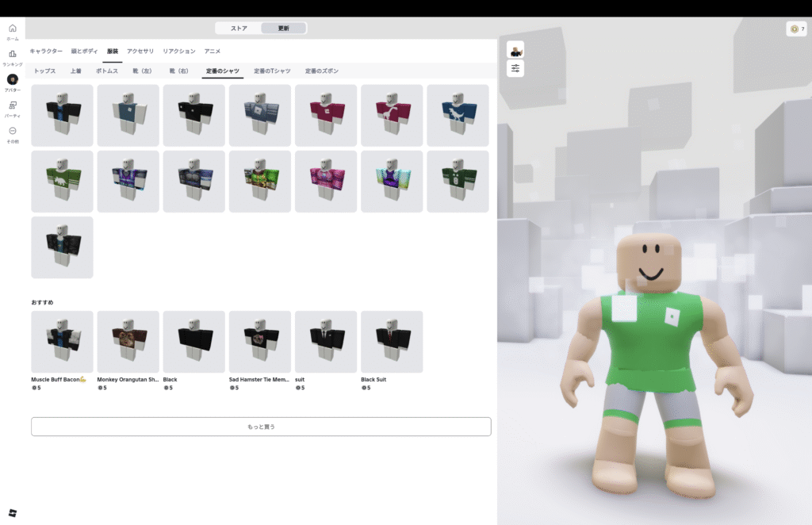
Task: Pick the Sad Hamster Tie Meme shirt
Action: point(260,342)
